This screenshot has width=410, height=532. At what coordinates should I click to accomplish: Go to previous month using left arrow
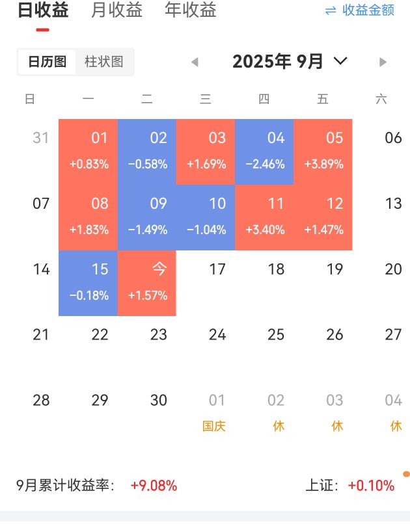pos(195,62)
